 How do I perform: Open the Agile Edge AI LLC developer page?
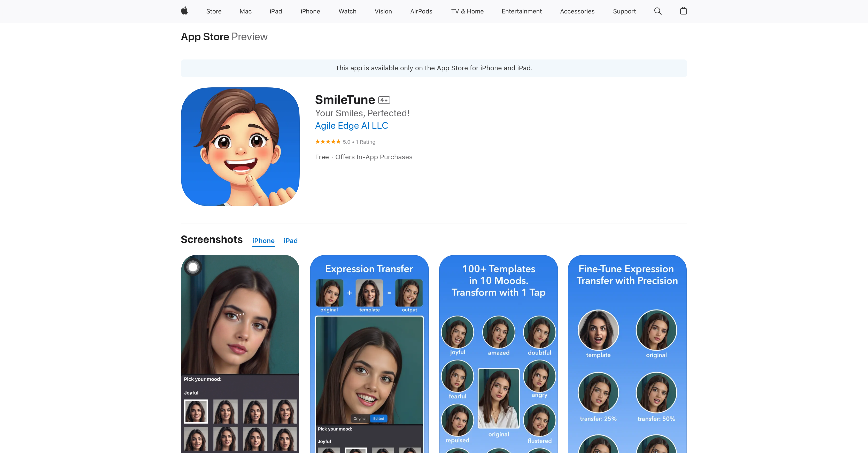click(x=351, y=125)
